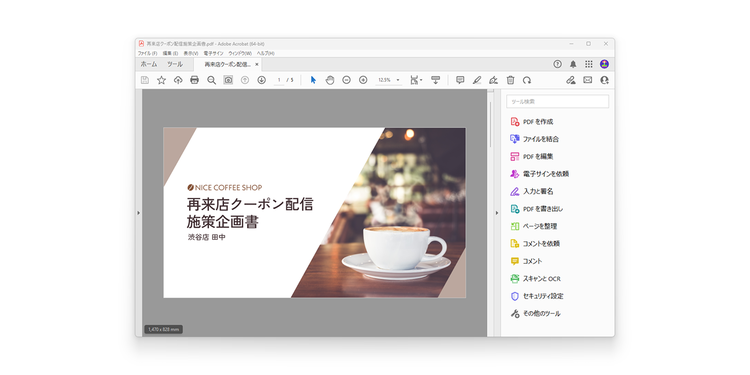Viewport: 750px width, 375px height.
Task: Expand the left navigation pane arrow
Action: tap(139, 213)
